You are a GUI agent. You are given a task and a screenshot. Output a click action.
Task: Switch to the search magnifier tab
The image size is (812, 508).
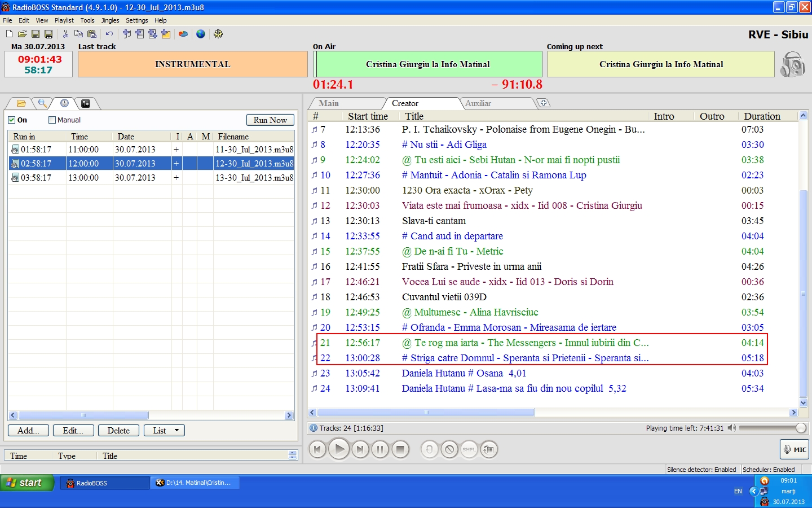click(42, 103)
